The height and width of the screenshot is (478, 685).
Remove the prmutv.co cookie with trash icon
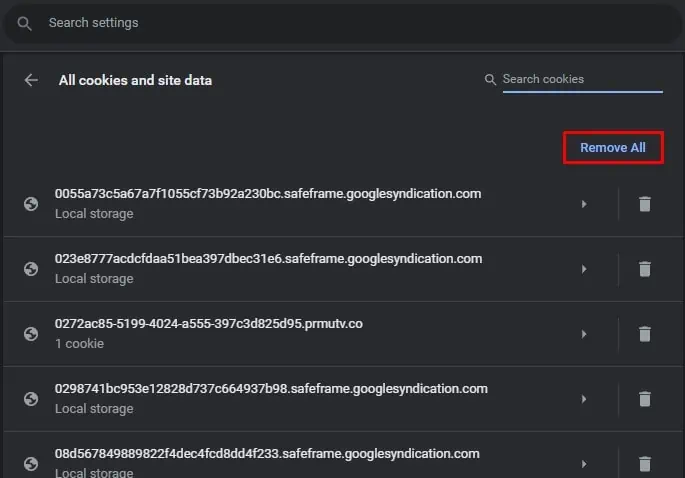pos(645,334)
